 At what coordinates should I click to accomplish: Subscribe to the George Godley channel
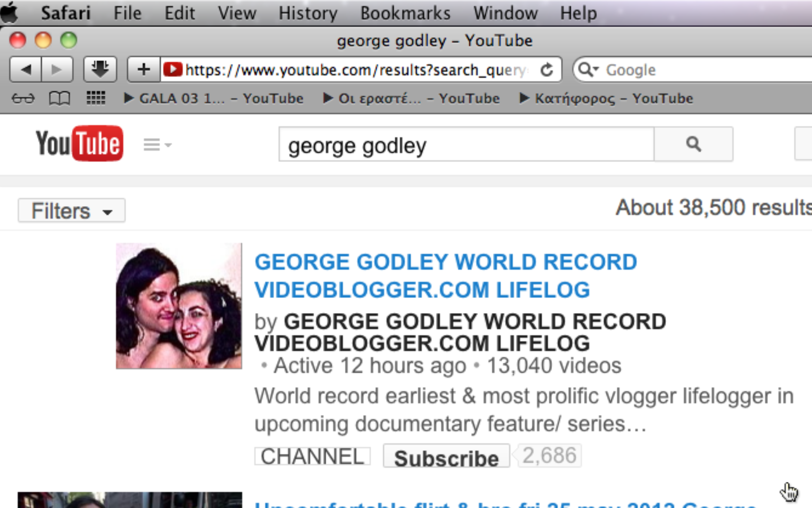446,457
